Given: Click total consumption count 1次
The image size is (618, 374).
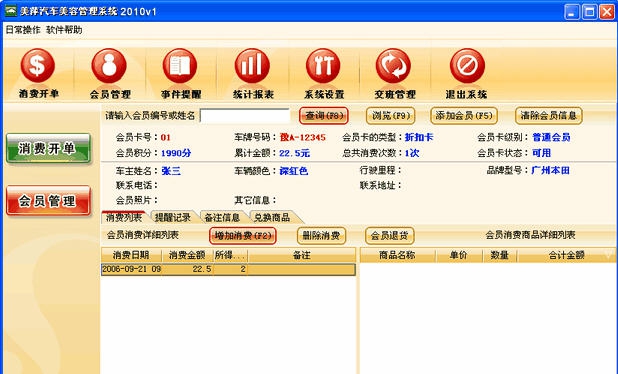Looking at the screenshot, I should coord(412,153).
